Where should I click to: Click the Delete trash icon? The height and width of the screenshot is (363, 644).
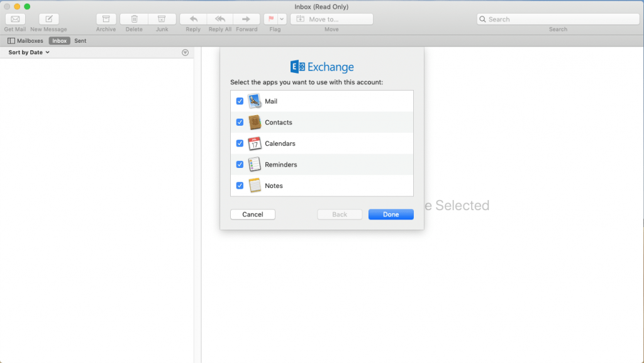pos(134,19)
